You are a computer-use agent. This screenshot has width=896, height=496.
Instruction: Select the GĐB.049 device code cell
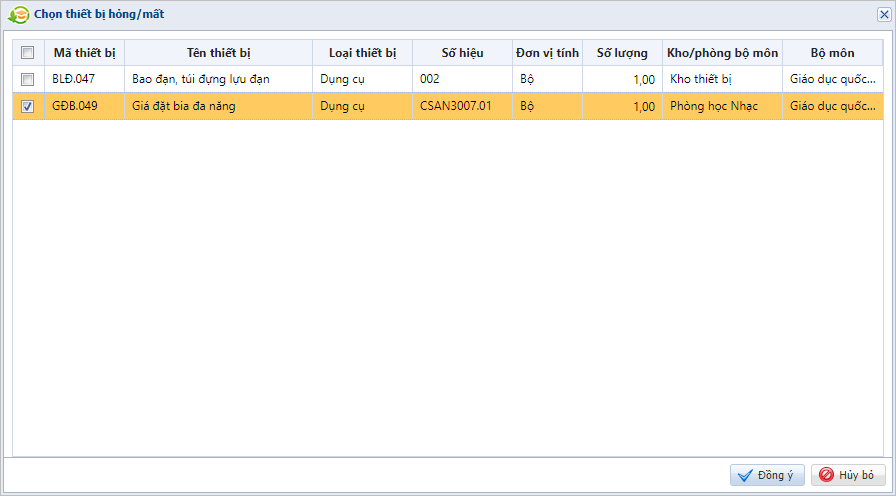(x=85, y=106)
